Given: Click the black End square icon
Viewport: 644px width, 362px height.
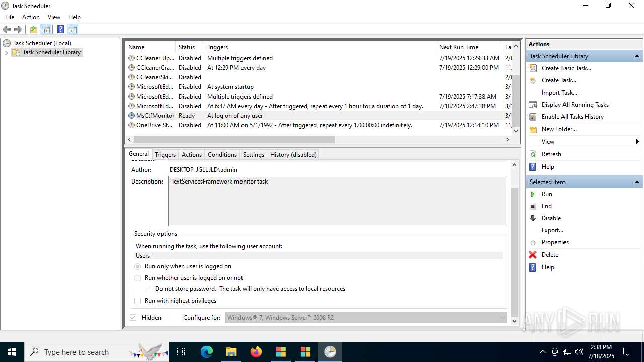Looking at the screenshot, I should click(533, 206).
